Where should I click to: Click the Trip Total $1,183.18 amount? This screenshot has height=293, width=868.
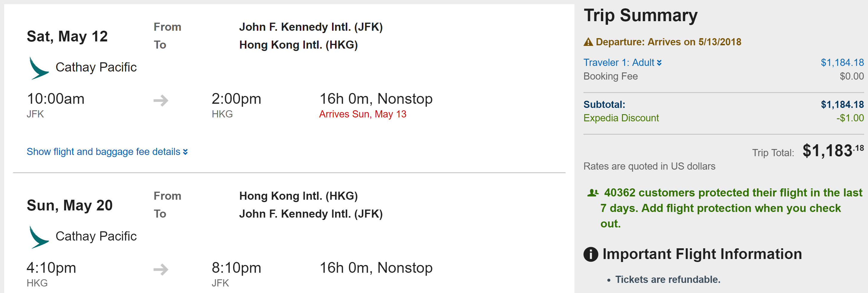(832, 151)
